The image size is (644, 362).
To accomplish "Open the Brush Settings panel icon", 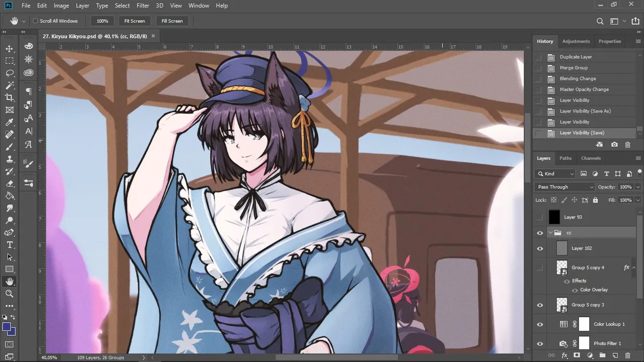I will tap(29, 164).
